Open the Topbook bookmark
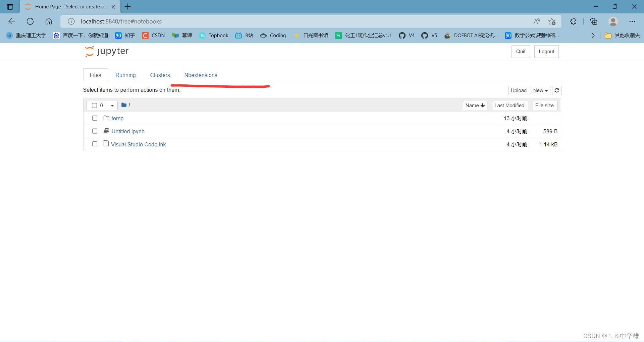 (214, 36)
